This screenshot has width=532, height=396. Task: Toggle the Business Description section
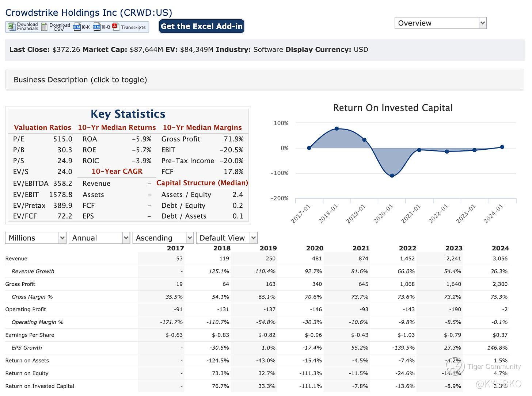coord(265,80)
